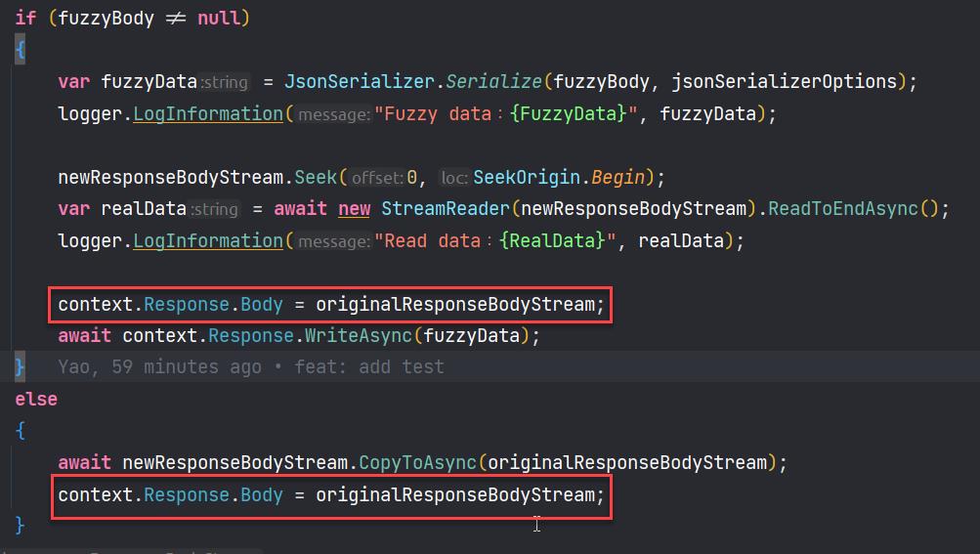
Task: Click the {FuzzyData} placeholder in the string
Action: click(568, 114)
